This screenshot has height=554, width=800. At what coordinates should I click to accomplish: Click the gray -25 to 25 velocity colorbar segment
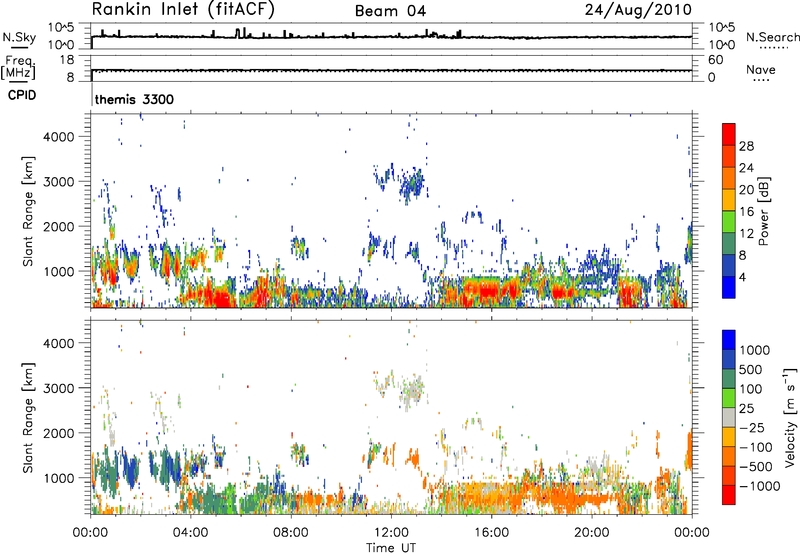tap(729, 418)
